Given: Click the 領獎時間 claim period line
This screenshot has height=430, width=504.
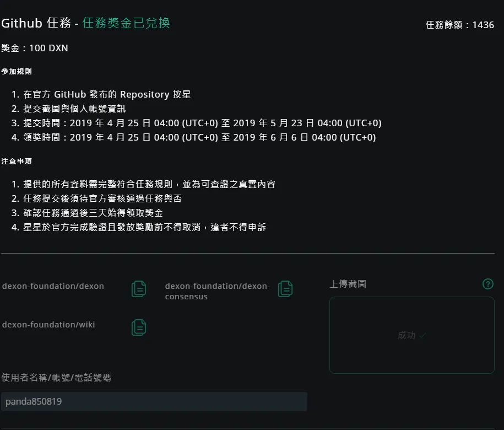Looking at the screenshot, I should tap(199, 137).
